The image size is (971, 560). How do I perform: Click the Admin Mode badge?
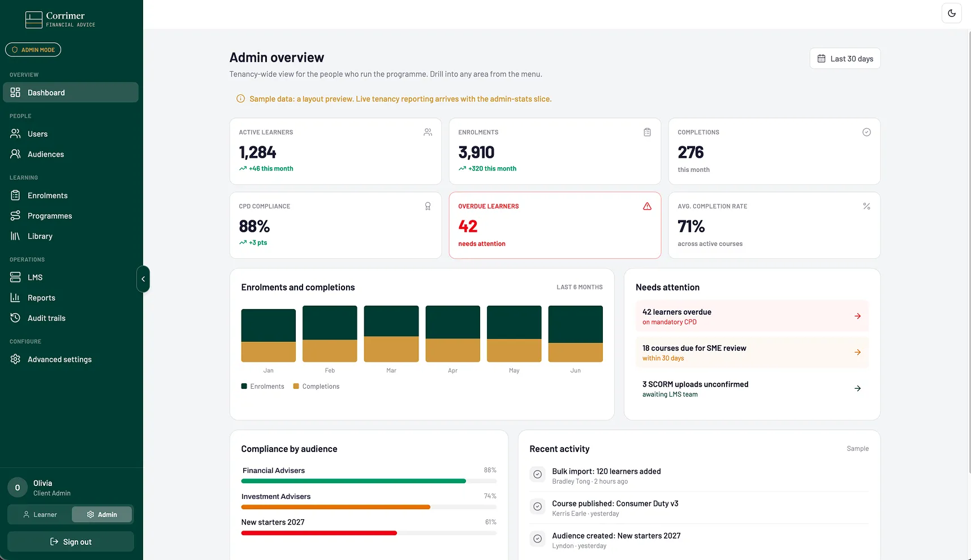(x=33, y=50)
